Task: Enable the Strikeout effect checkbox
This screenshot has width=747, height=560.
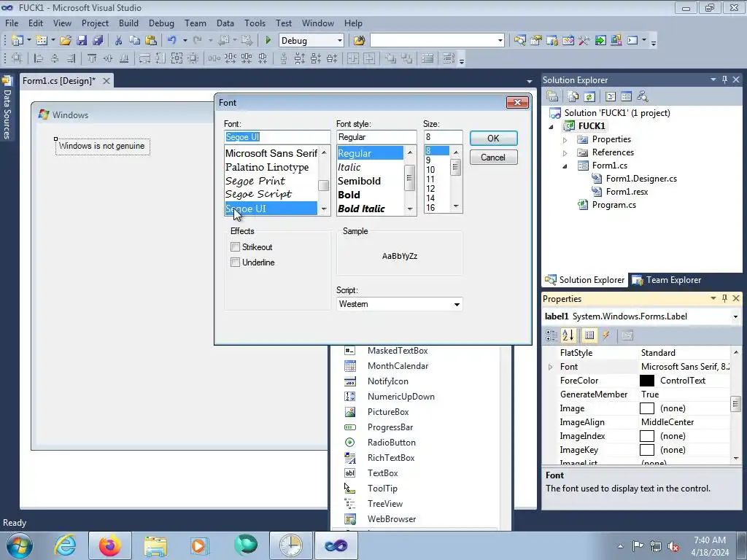Action: (235, 246)
